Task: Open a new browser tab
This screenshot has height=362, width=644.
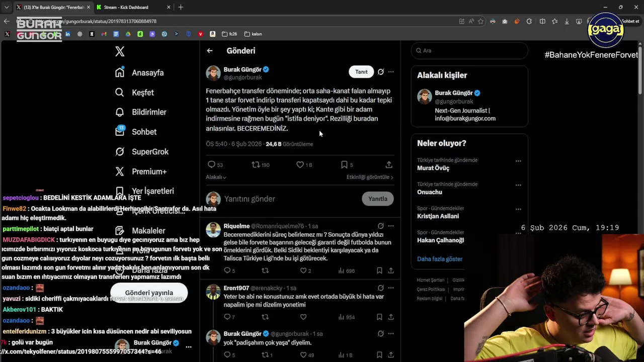Action: 181,7
